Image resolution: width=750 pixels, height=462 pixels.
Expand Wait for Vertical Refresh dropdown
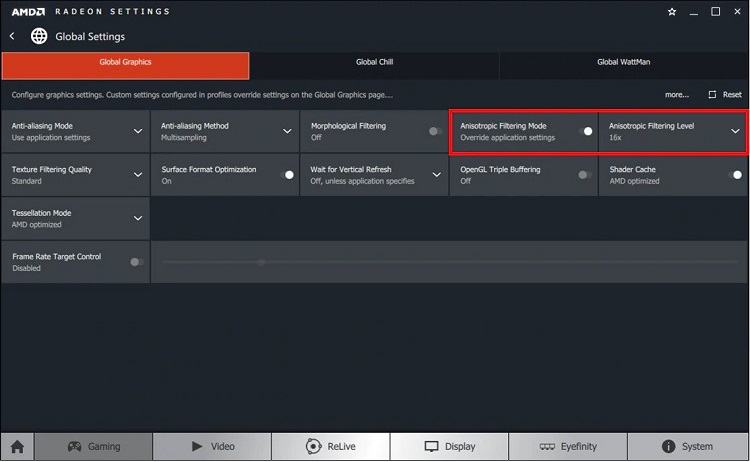pos(436,175)
